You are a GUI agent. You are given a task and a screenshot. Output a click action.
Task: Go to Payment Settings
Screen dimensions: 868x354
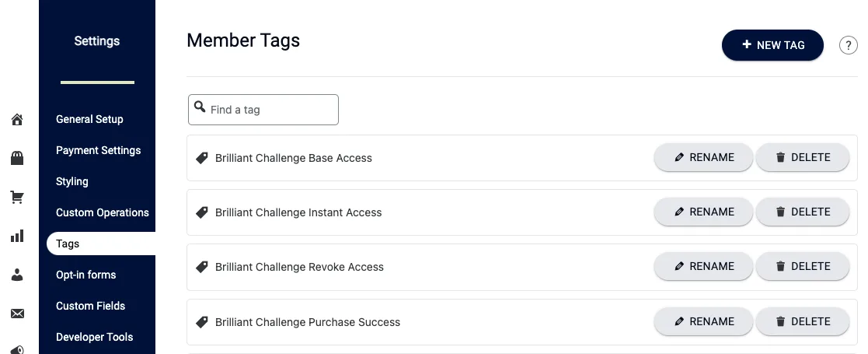pyautogui.click(x=99, y=150)
